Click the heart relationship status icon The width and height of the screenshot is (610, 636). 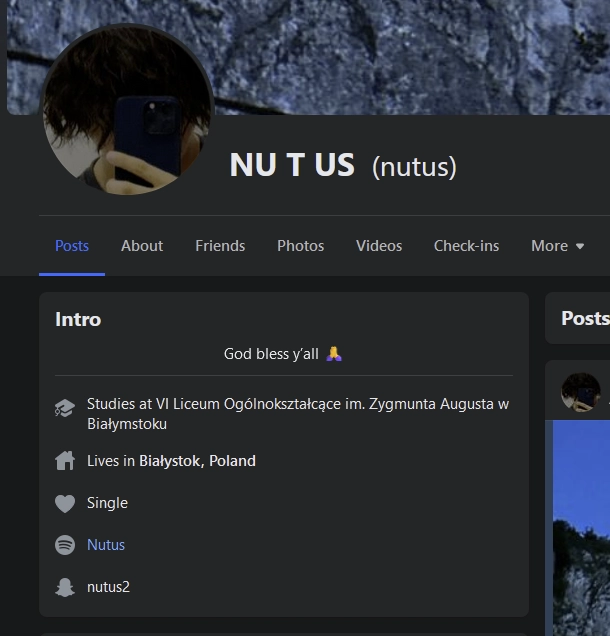(x=65, y=504)
